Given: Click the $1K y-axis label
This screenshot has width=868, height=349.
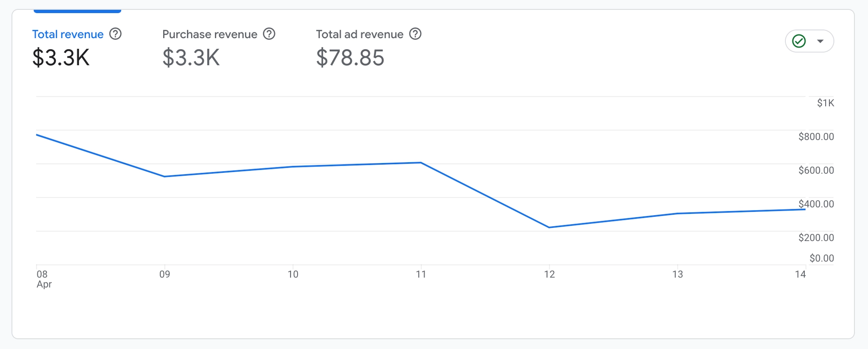Looking at the screenshot, I should tap(825, 103).
